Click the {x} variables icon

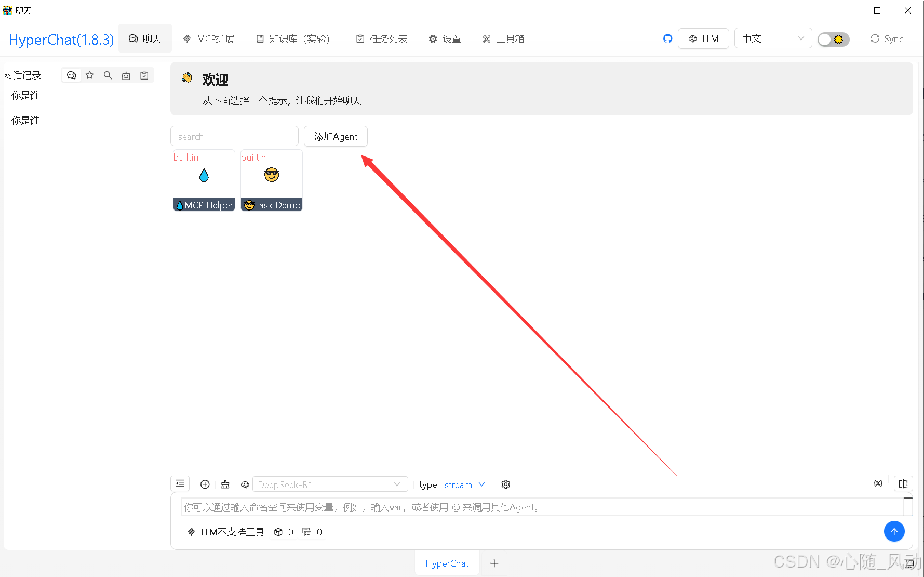[x=878, y=483]
